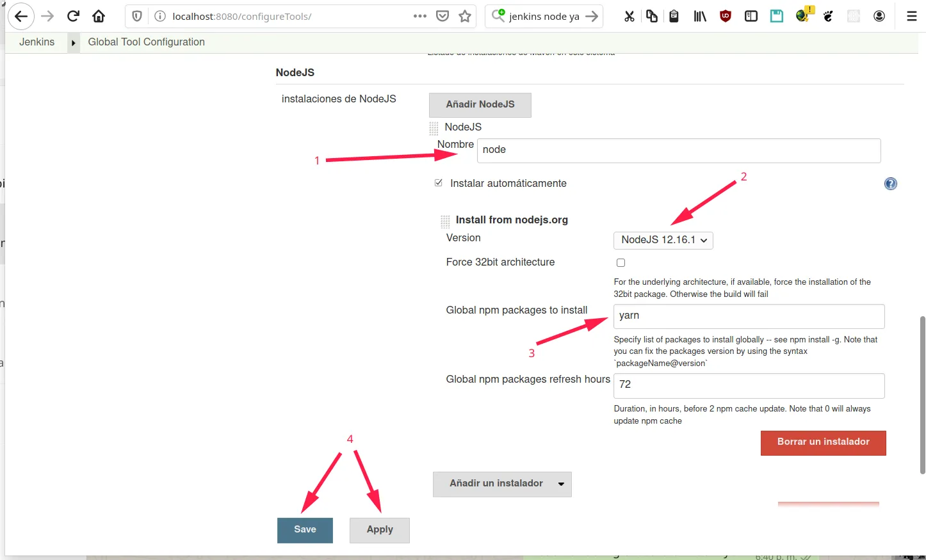Screen dimensions: 926x560
Task: Expand the Añadir un instalador dropdown
Action: click(x=502, y=484)
